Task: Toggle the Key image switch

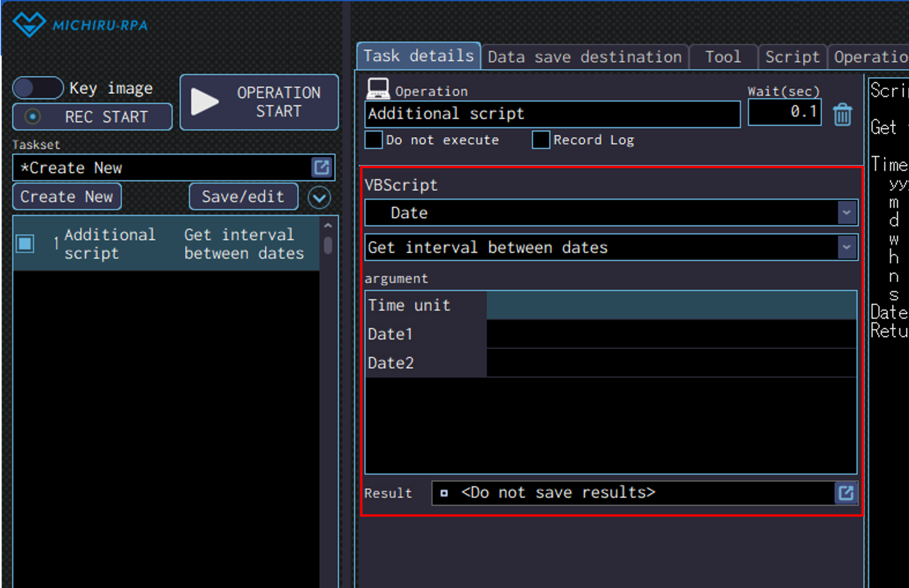Action: tap(38, 88)
